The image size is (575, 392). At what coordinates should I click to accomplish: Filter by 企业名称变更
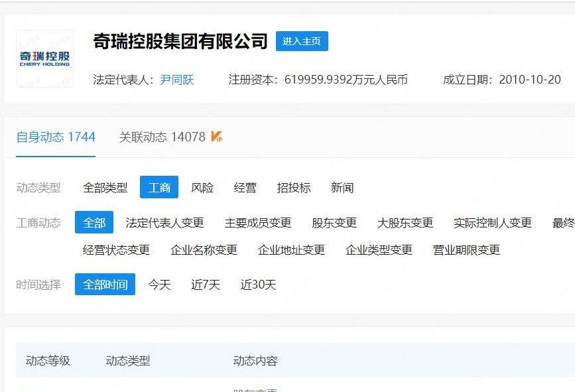pyautogui.click(x=204, y=249)
